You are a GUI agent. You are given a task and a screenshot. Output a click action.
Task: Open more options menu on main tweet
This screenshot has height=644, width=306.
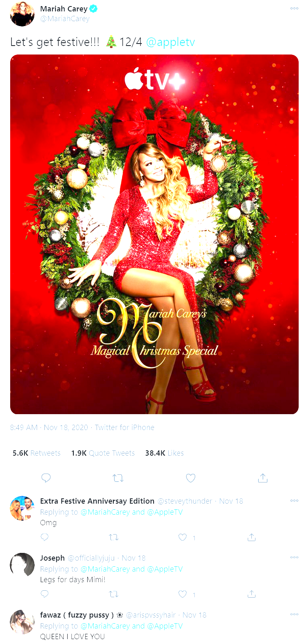tap(294, 9)
